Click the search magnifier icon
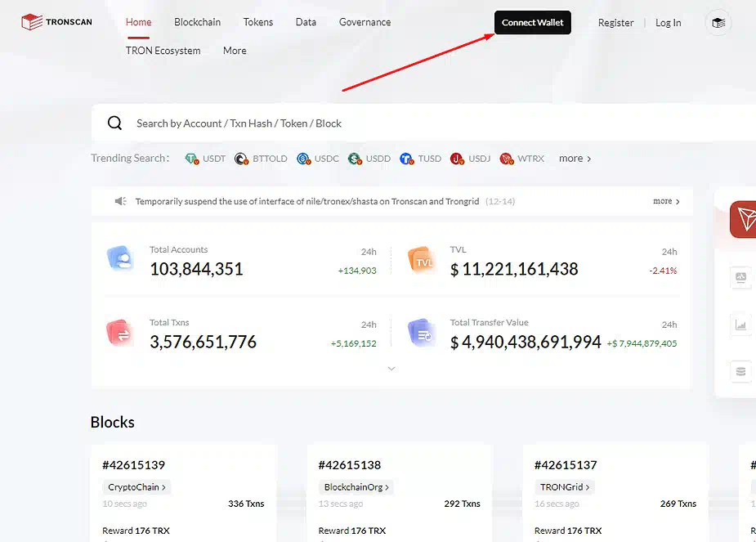This screenshot has width=756, height=542. point(114,123)
